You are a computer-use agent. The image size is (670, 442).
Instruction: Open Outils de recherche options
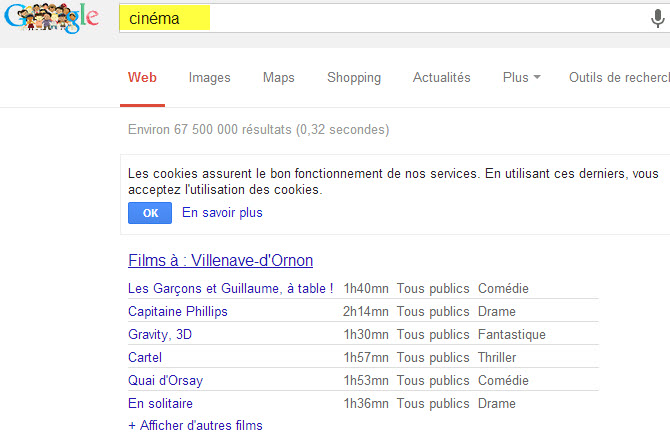tap(619, 77)
